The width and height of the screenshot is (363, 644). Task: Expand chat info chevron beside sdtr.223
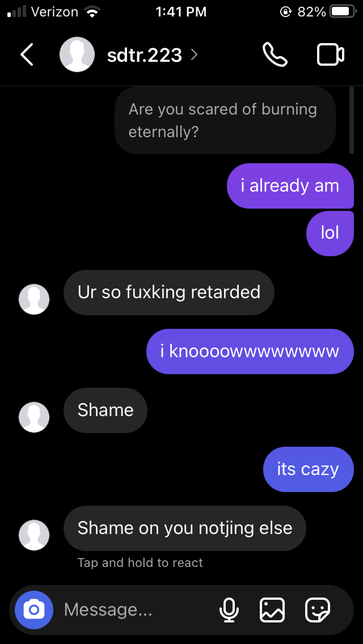pos(195,54)
